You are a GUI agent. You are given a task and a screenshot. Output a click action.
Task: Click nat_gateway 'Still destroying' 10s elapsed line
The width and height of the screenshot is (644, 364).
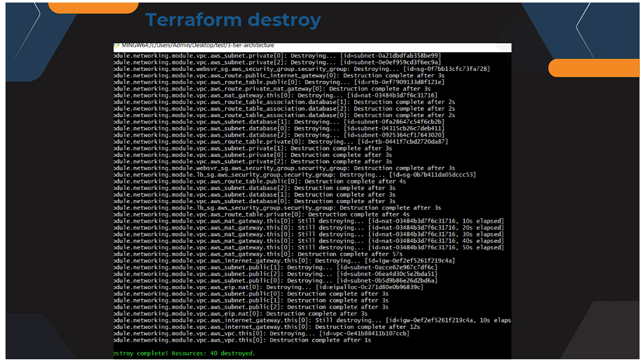(309, 221)
